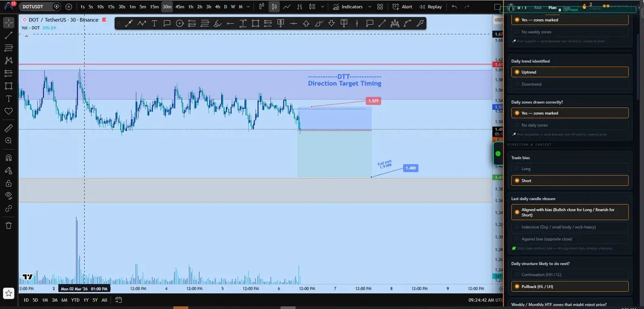
Task: Open the go-to-date calendar icon
Action: click(118, 300)
